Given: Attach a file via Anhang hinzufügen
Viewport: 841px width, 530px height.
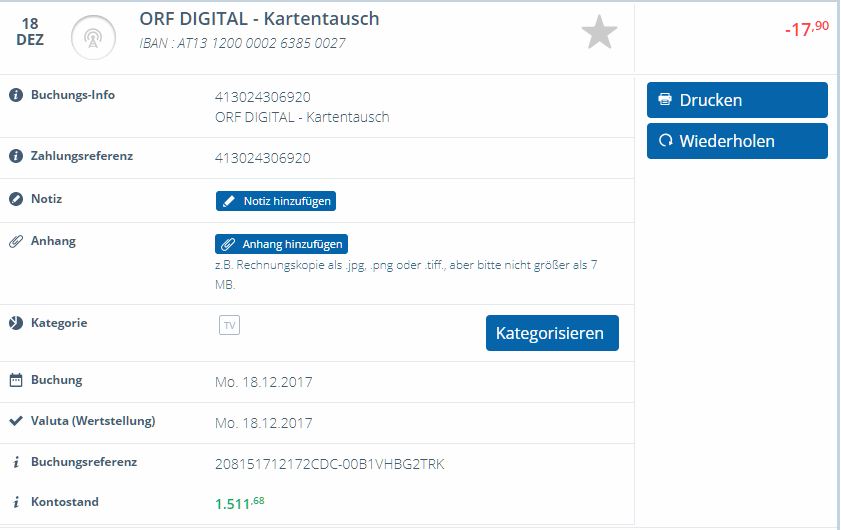Looking at the screenshot, I should click(x=282, y=244).
